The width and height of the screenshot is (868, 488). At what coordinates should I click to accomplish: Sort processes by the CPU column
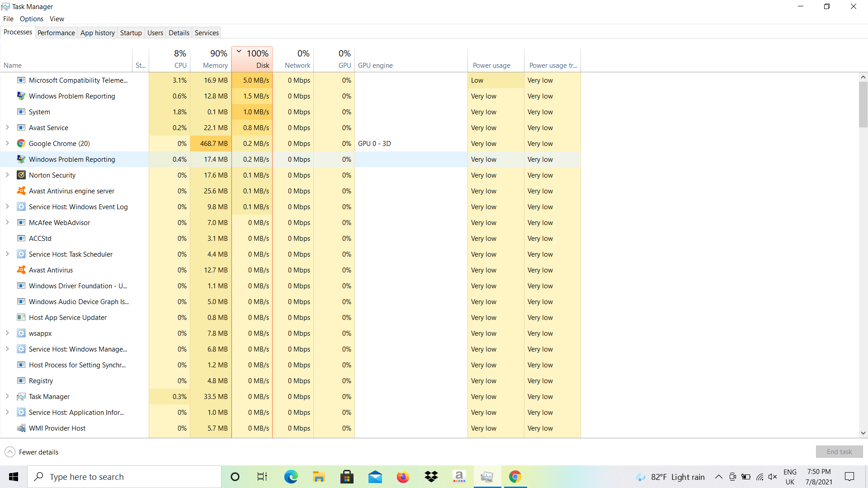coord(170,59)
